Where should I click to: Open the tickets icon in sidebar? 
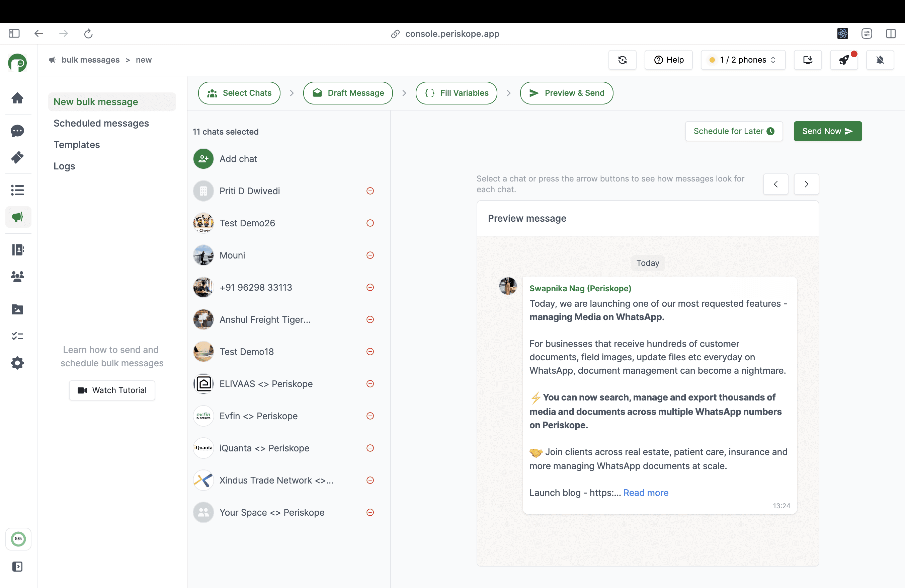pos(17,157)
